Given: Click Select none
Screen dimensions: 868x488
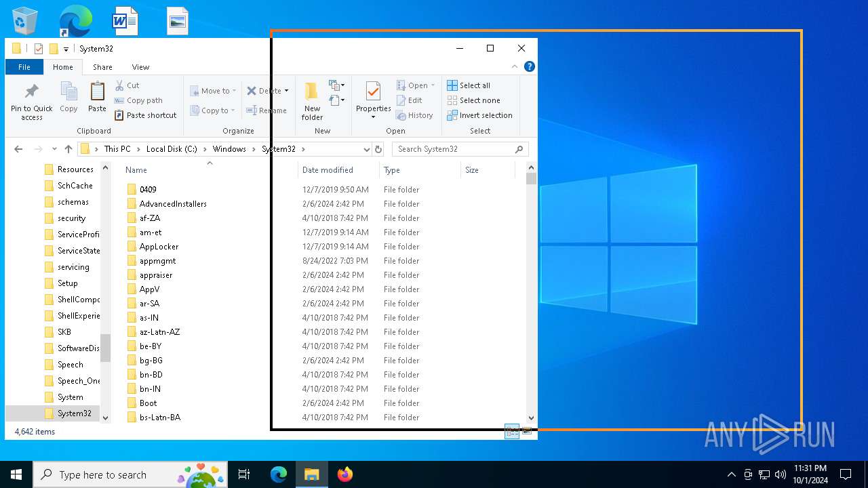Looking at the screenshot, I should 473,100.
